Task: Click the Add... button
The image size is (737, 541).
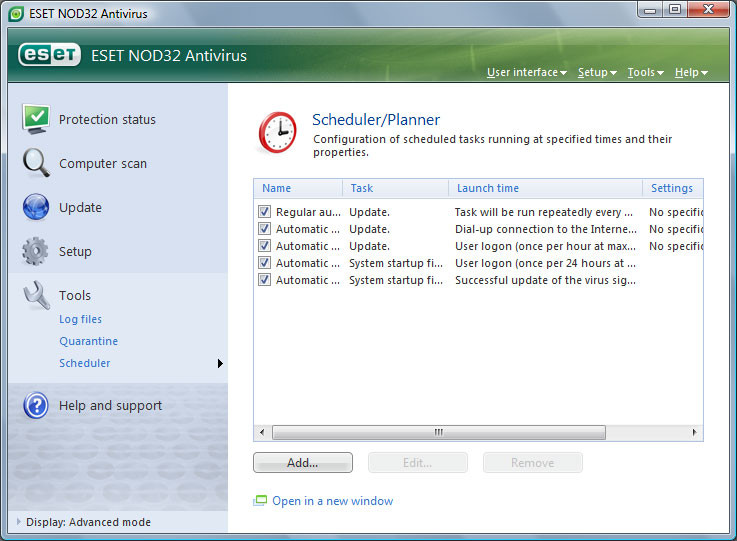Action: tap(303, 463)
